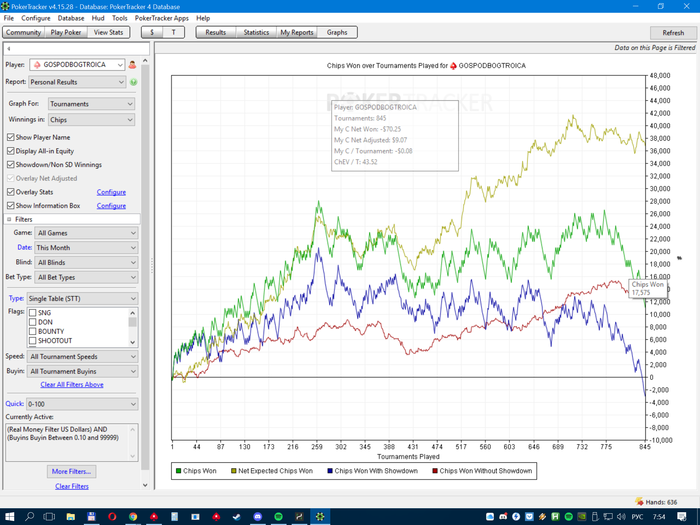Click the Windows Start button

coord(10,517)
